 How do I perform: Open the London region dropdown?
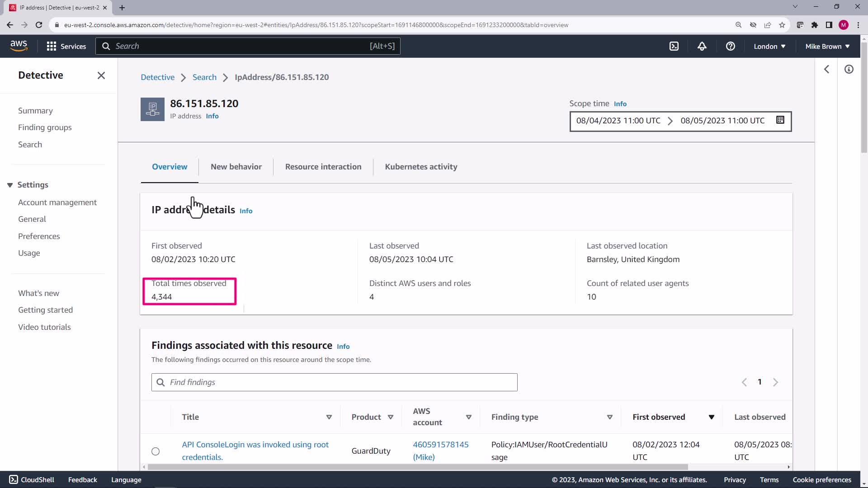click(769, 46)
